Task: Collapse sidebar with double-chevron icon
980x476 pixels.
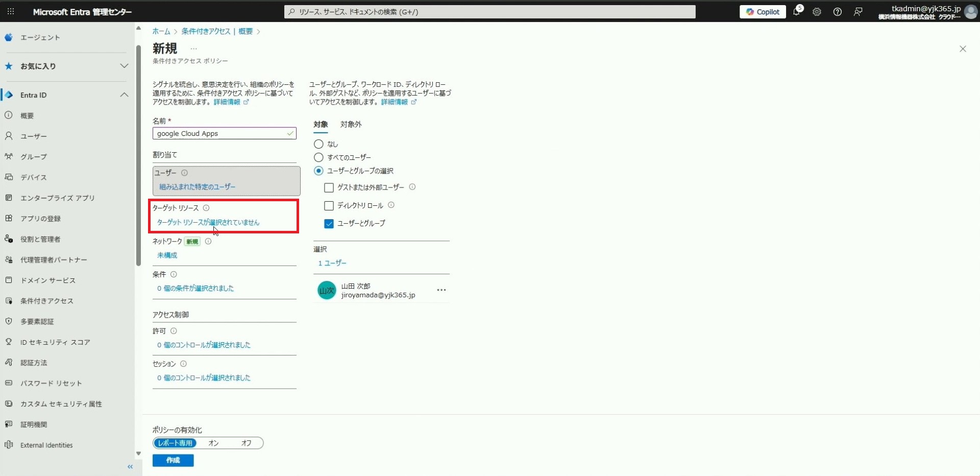Action: coord(130,467)
